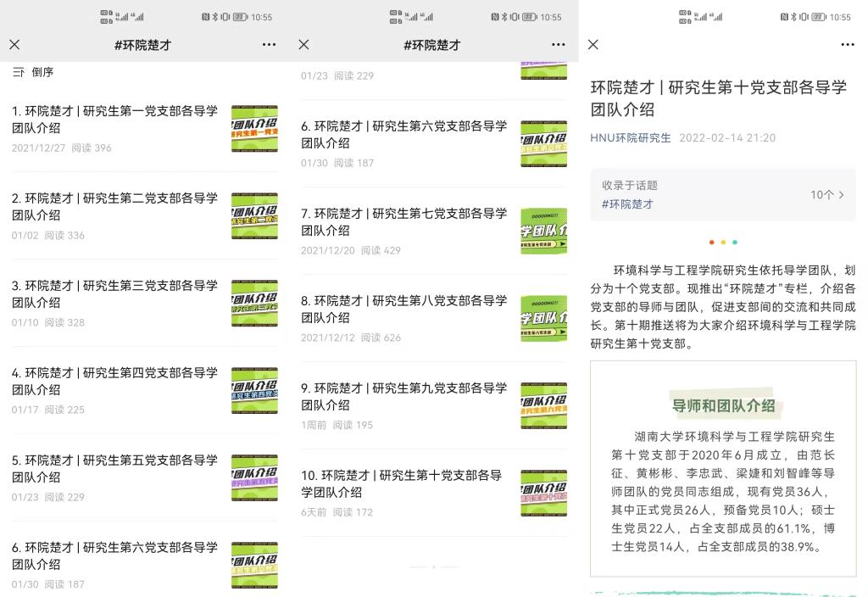Click Bluetooth icon in left status bar

[215, 17]
